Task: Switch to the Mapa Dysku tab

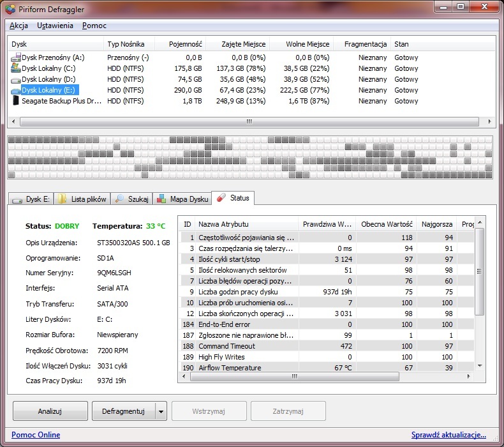Action: (182, 199)
